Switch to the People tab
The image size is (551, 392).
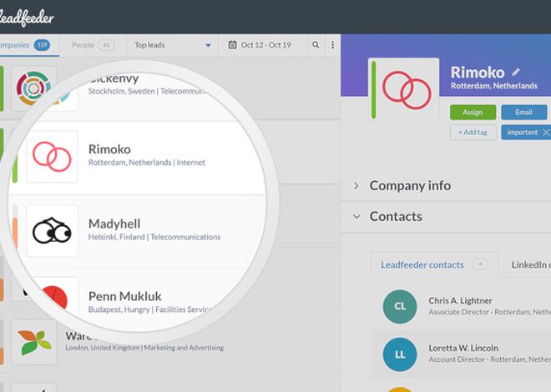[93, 45]
